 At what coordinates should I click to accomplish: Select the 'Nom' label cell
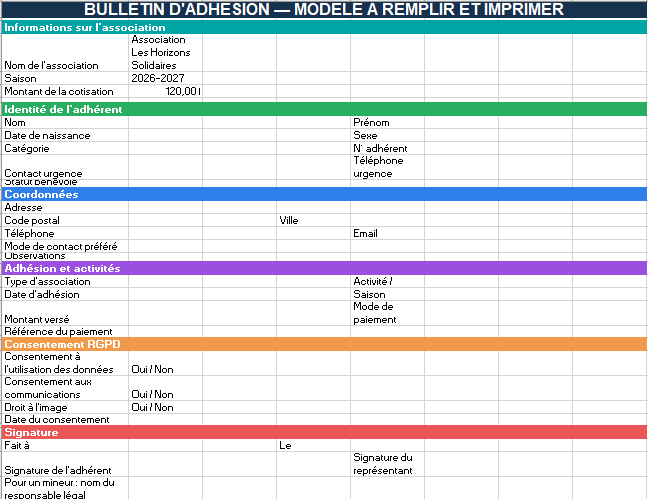point(65,122)
